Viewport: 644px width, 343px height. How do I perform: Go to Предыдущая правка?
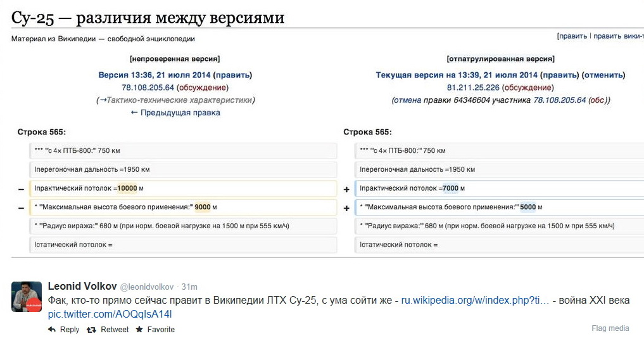click(175, 113)
